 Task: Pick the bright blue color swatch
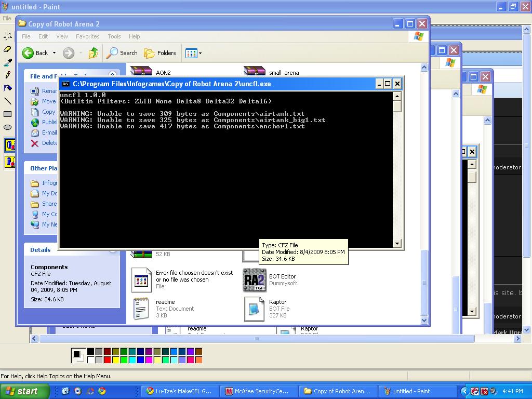140,360
